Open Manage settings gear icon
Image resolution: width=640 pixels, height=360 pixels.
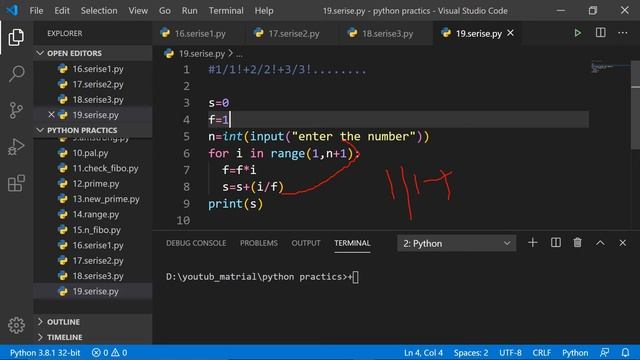[x=16, y=325]
